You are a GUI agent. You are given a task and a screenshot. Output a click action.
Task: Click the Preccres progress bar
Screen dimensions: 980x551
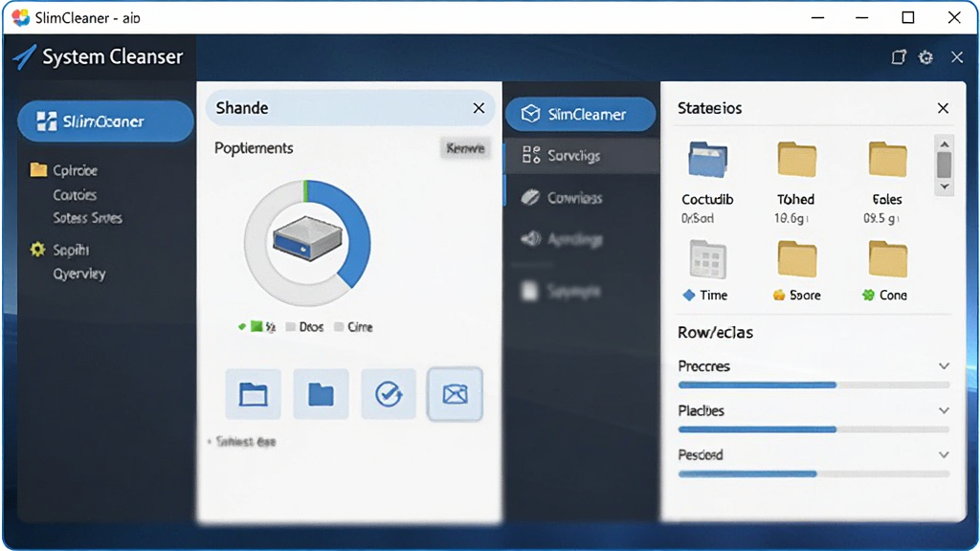tap(813, 385)
